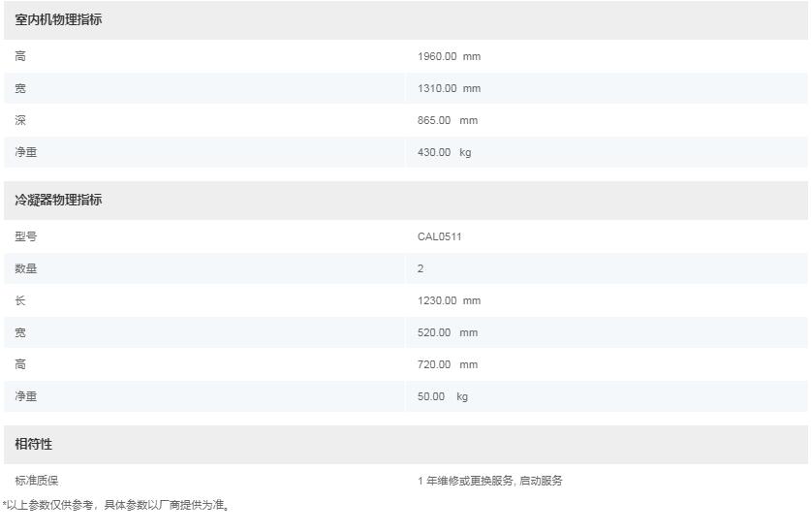Select the 长 row label
The image size is (811, 532).
(x=20, y=300)
